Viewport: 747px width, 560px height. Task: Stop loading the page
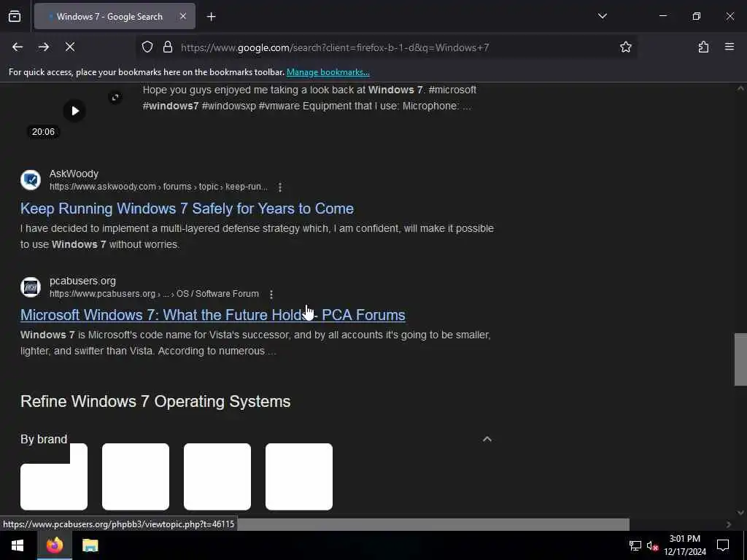[x=70, y=47]
